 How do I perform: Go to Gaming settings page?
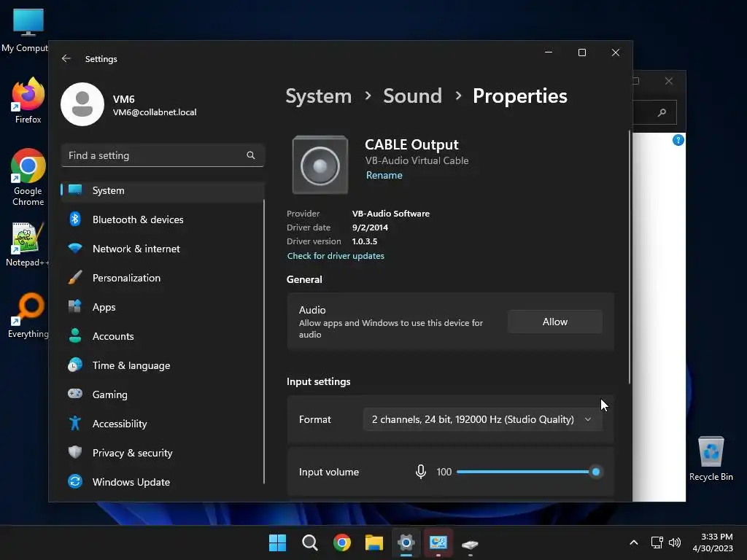[x=163, y=394]
